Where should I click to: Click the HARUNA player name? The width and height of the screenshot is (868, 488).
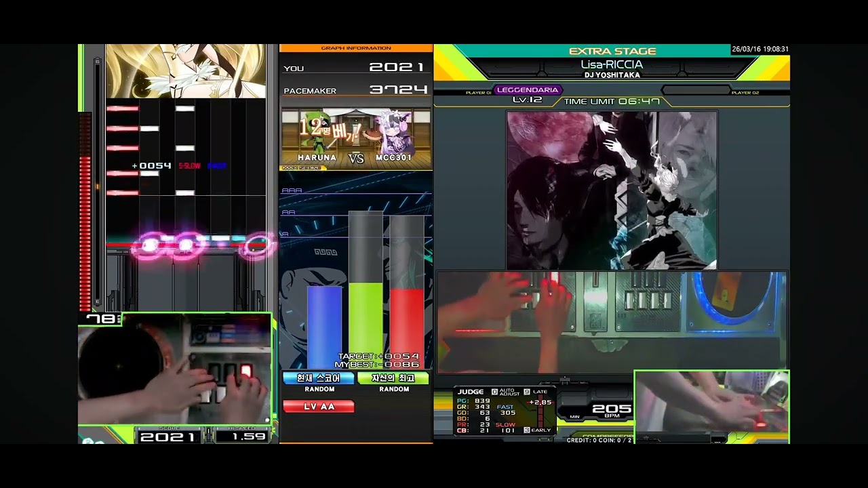317,158
